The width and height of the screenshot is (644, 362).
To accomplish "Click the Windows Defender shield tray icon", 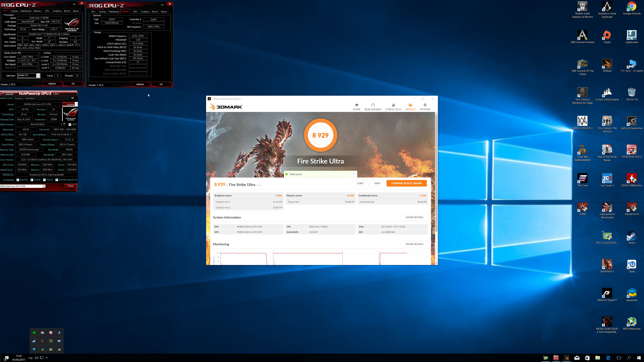I will (x=51, y=333).
